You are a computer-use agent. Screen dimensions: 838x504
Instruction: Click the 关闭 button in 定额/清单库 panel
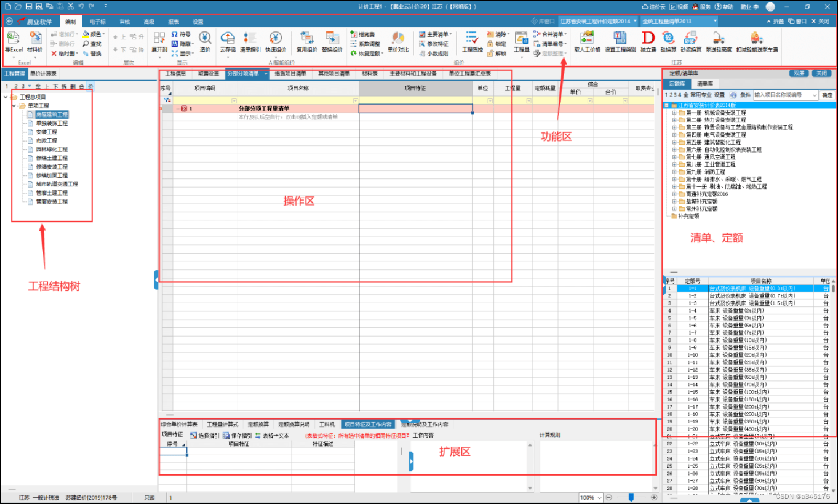pyautogui.click(x=822, y=73)
